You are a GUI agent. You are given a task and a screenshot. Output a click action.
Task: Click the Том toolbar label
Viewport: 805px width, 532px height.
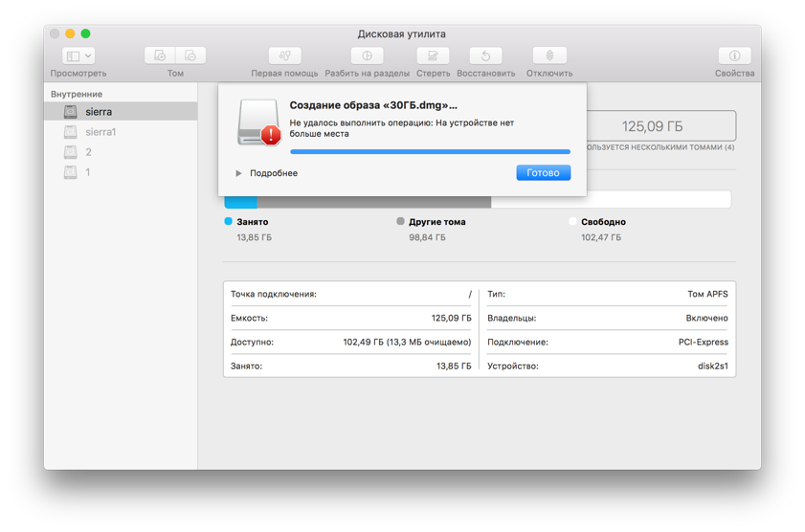point(175,74)
